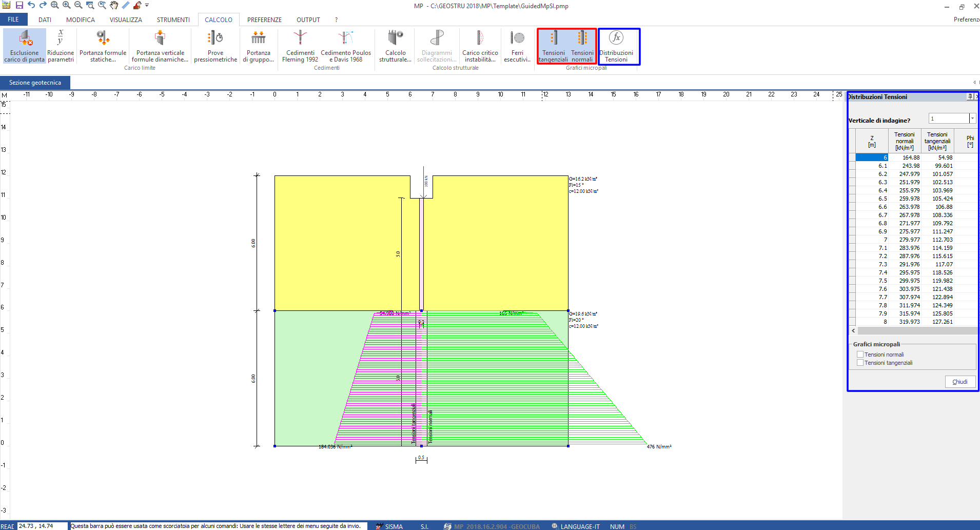Viewport: 980px width, 530px height.
Task: Open Prove pressiometriche tool
Action: click(x=215, y=46)
